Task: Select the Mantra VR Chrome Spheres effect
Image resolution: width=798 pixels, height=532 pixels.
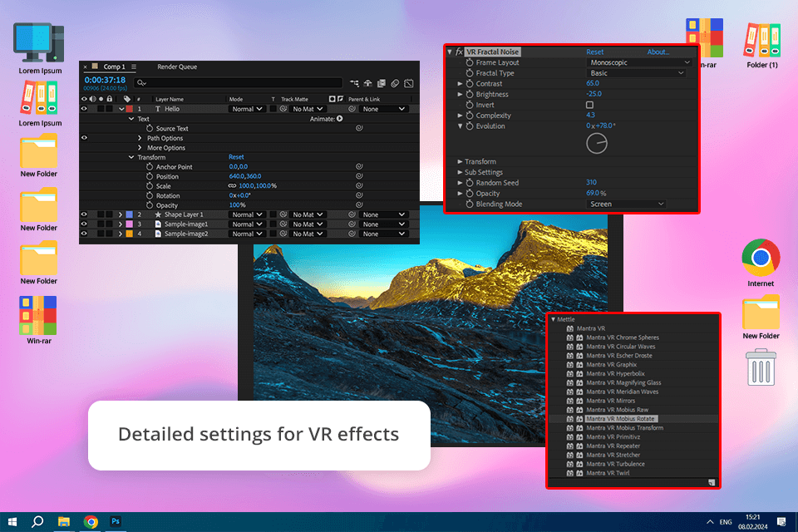Action: coord(623,337)
